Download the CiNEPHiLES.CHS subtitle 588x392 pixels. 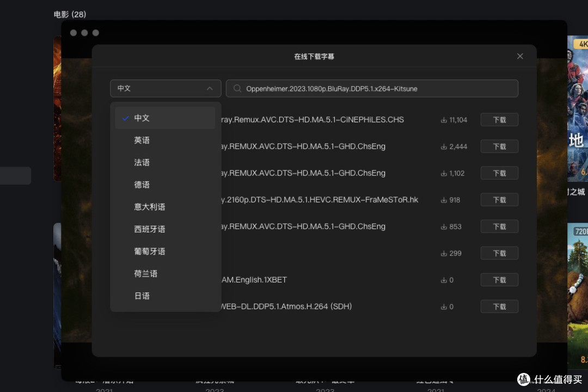[499, 120]
